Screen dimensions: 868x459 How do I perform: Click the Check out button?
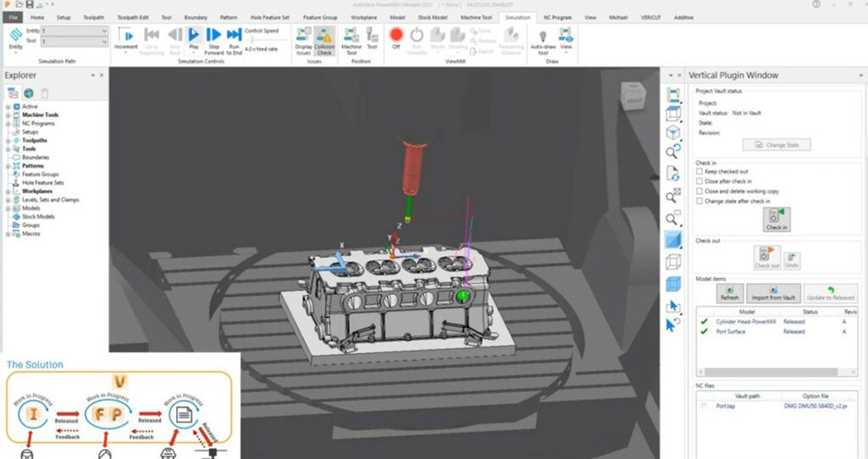point(766,258)
